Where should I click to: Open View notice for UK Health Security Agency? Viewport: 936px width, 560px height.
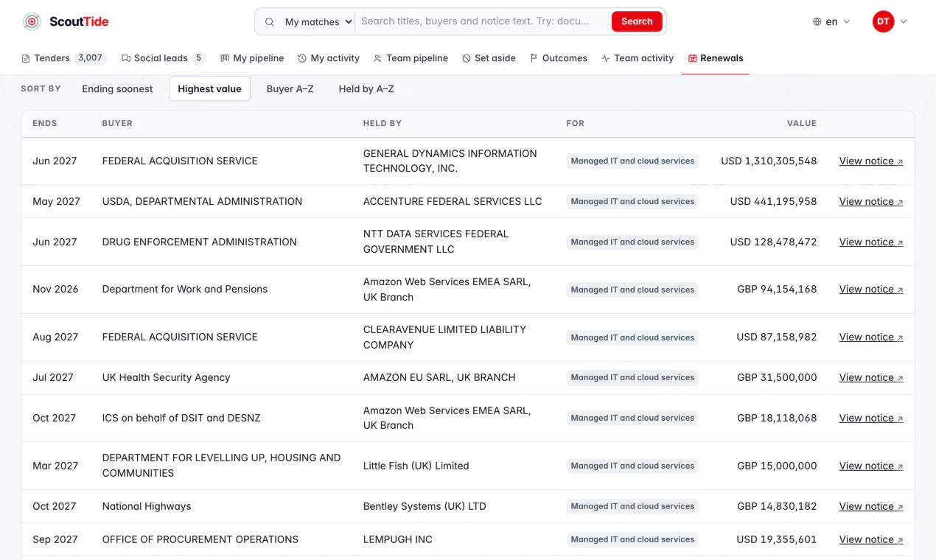[x=871, y=377]
